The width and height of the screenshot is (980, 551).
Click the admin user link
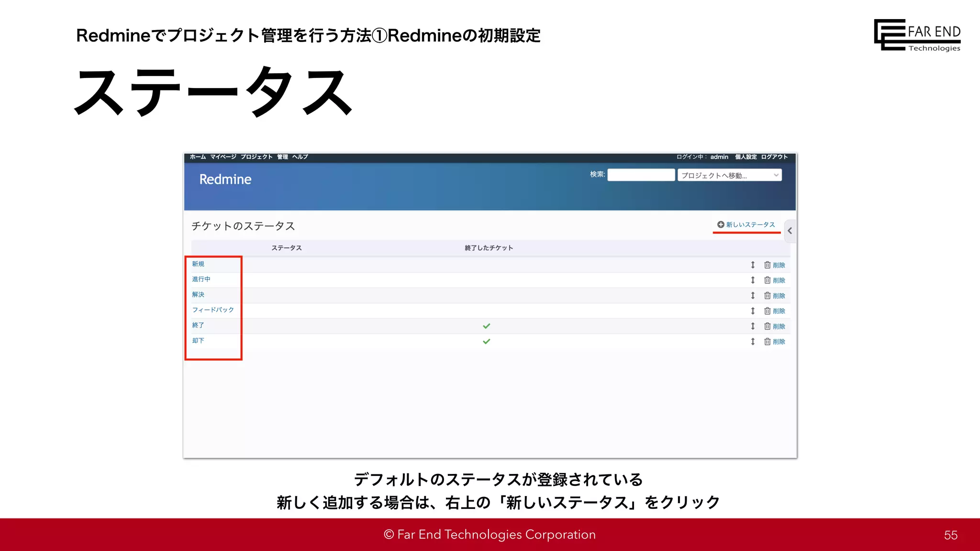[x=719, y=157]
